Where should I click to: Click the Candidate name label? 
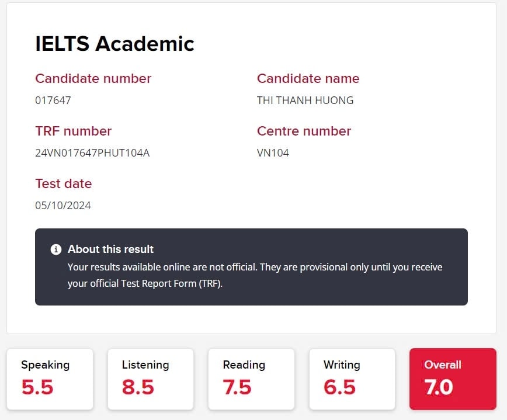coord(308,79)
